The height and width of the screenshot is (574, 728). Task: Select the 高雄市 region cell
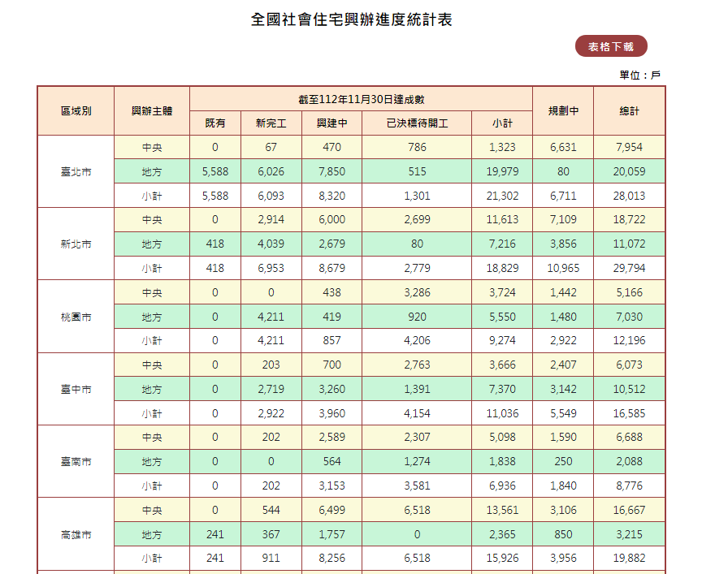point(76,534)
